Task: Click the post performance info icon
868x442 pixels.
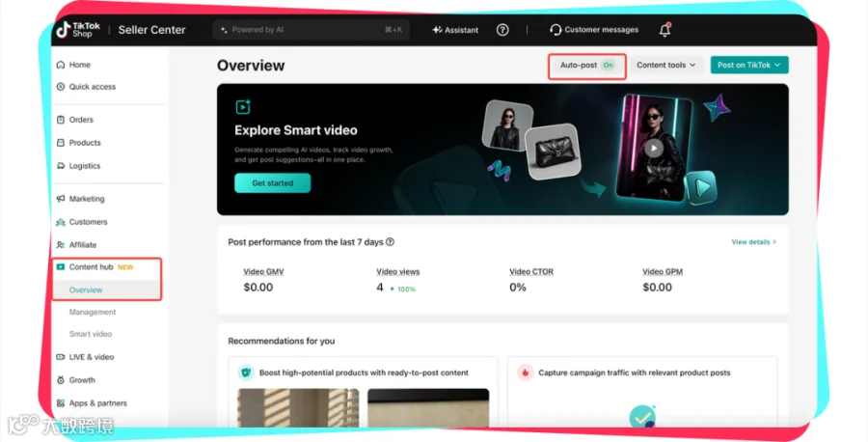Action: click(x=391, y=242)
